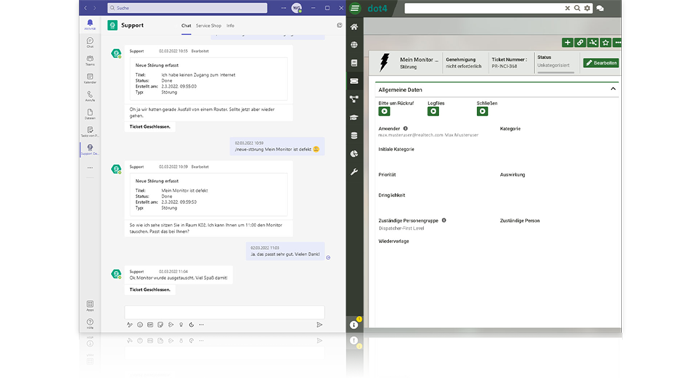Switch to the Info tab in Support
Image resolution: width=700 pixels, height=379 pixels.
230,26
